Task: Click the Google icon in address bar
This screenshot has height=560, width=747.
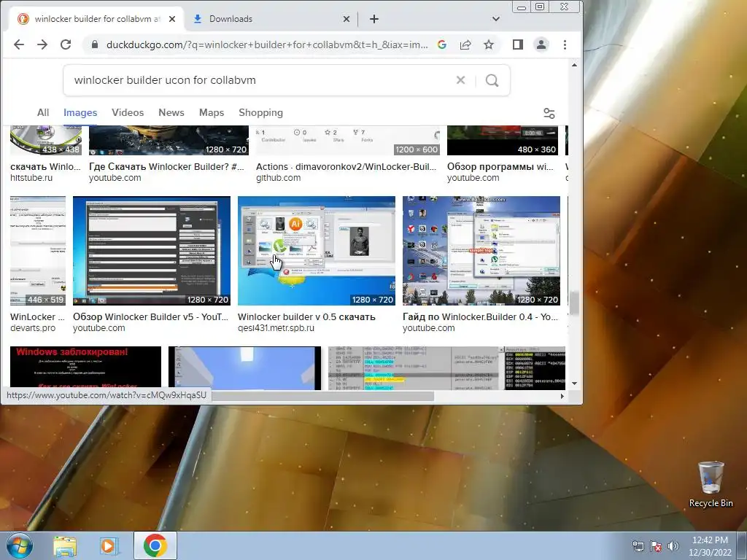Action: tap(441, 44)
